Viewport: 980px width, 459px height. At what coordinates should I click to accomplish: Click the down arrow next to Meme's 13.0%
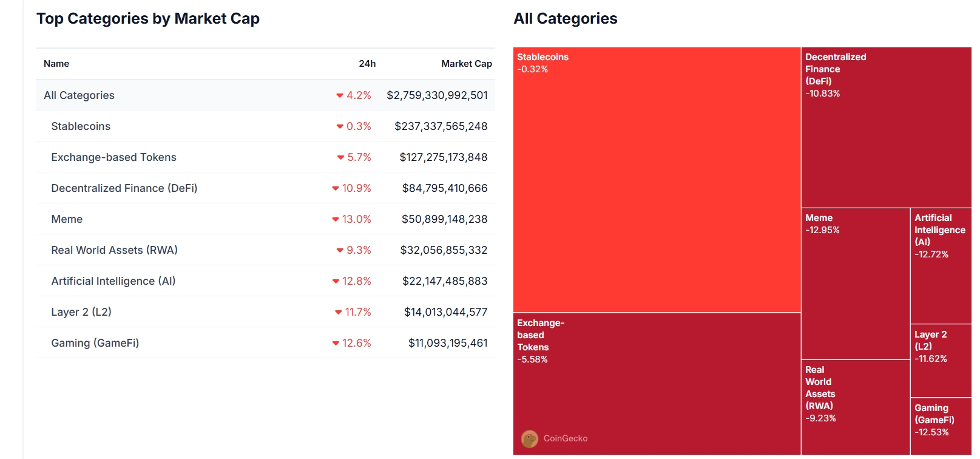336,219
